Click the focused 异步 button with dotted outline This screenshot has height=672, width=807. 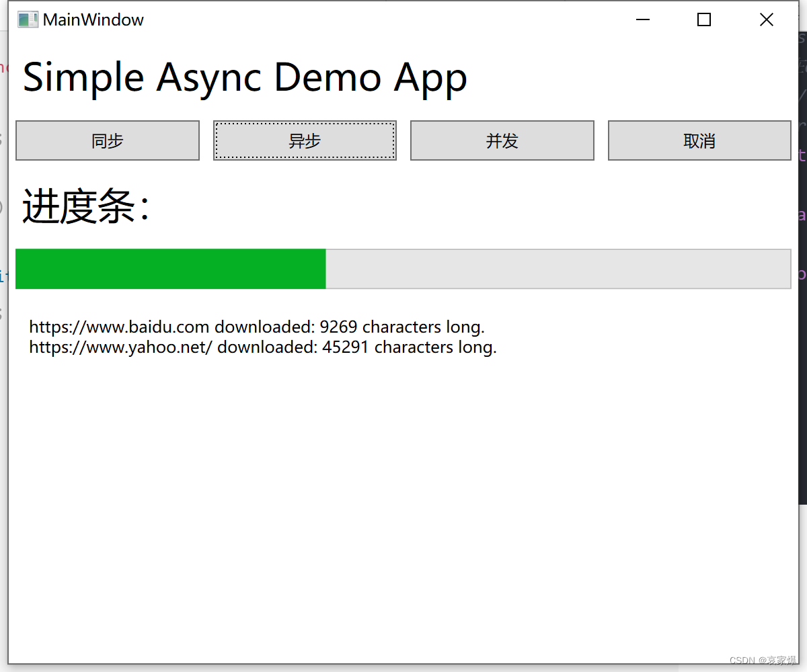pyautogui.click(x=305, y=140)
